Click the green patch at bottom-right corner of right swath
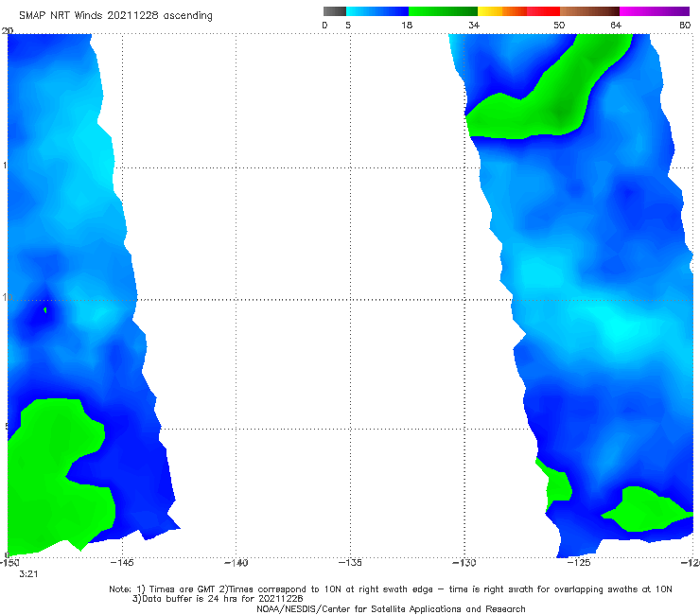 click(x=647, y=511)
